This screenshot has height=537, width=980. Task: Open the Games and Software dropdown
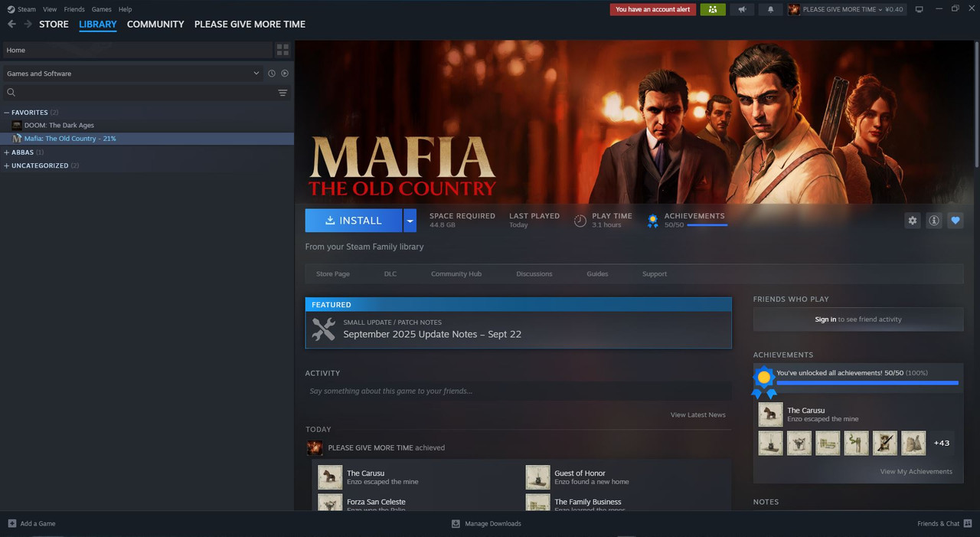(133, 74)
